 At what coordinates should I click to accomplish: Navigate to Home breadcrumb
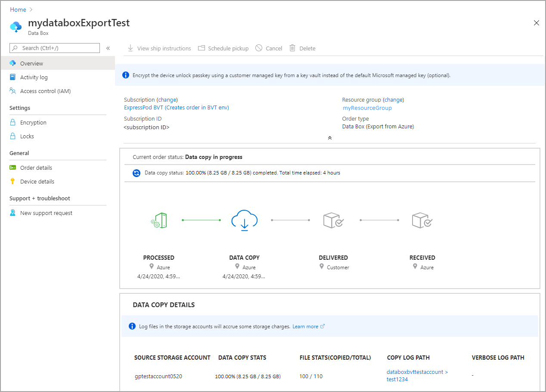point(18,9)
